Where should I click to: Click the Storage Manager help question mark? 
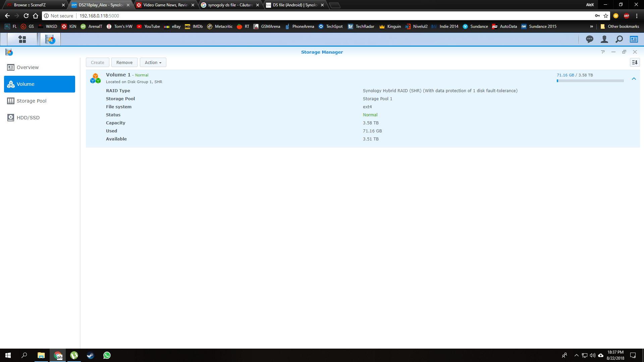click(x=603, y=52)
